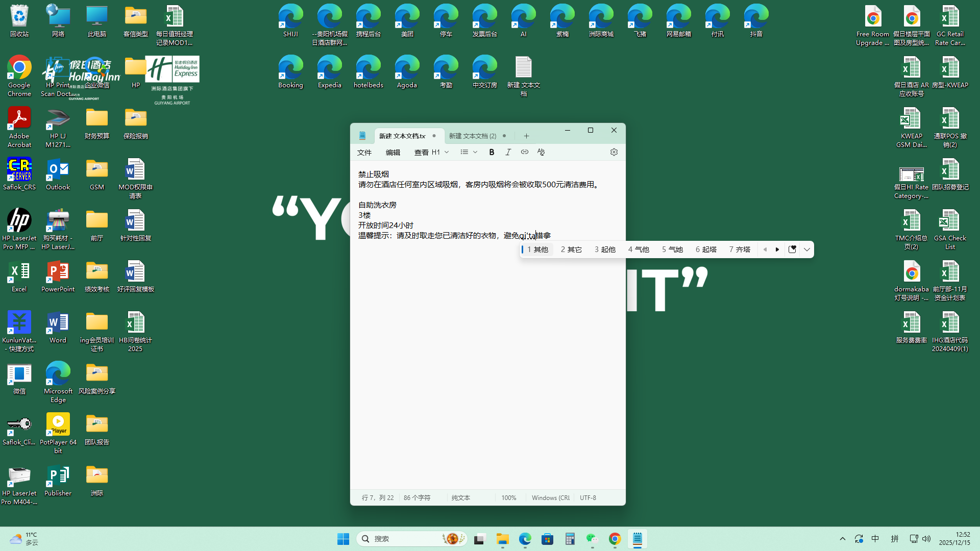This screenshot has width=980, height=551.
Task: Select IME candidate 2 其它
Action: point(571,249)
